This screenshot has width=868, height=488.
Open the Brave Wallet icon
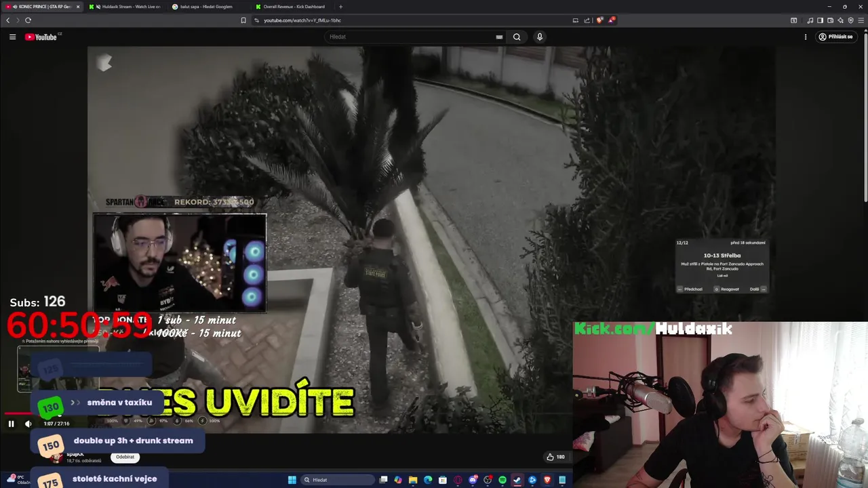coord(830,20)
